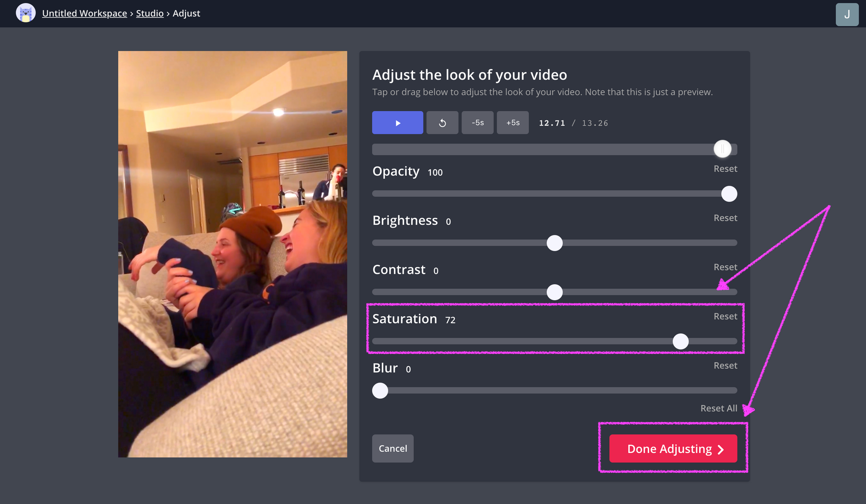Screen dimensions: 866x504
Task: Open the Studio breadcrumb link
Action: coord(150,13)
